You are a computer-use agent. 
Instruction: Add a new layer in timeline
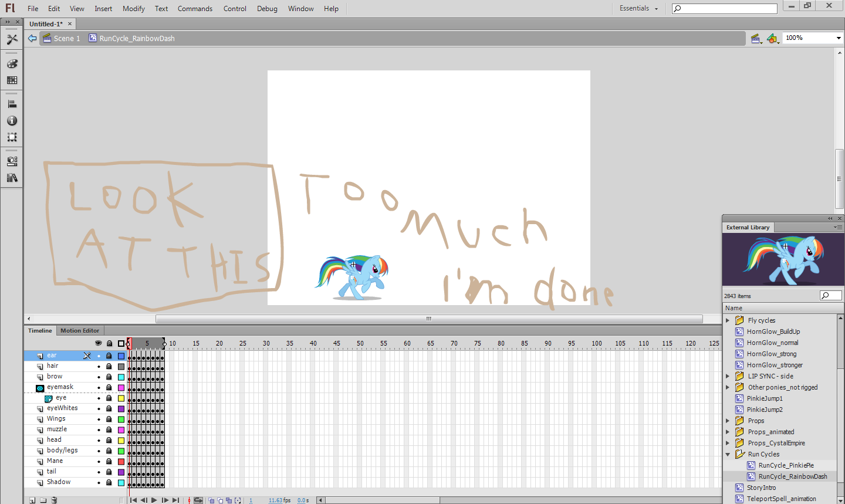(x=32, y=500)
